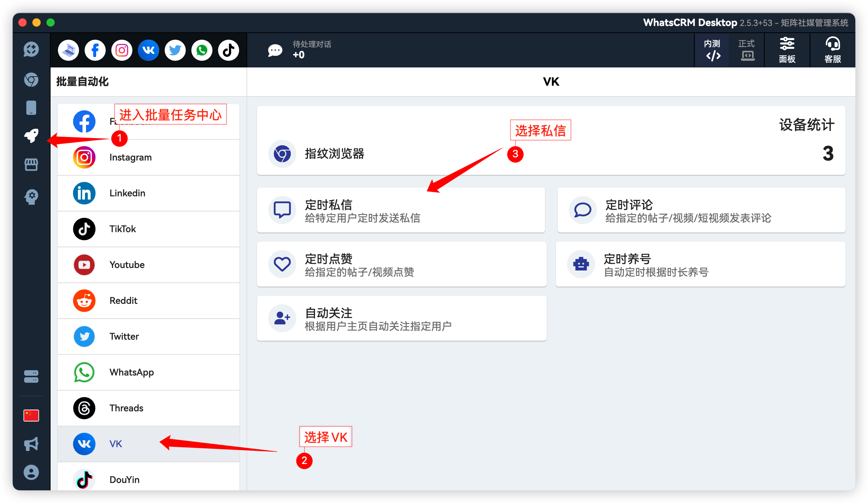Open fingerprint browser icon in left sidebar
The width and height of the screenshot is (868, 503).
pos(31,80)
